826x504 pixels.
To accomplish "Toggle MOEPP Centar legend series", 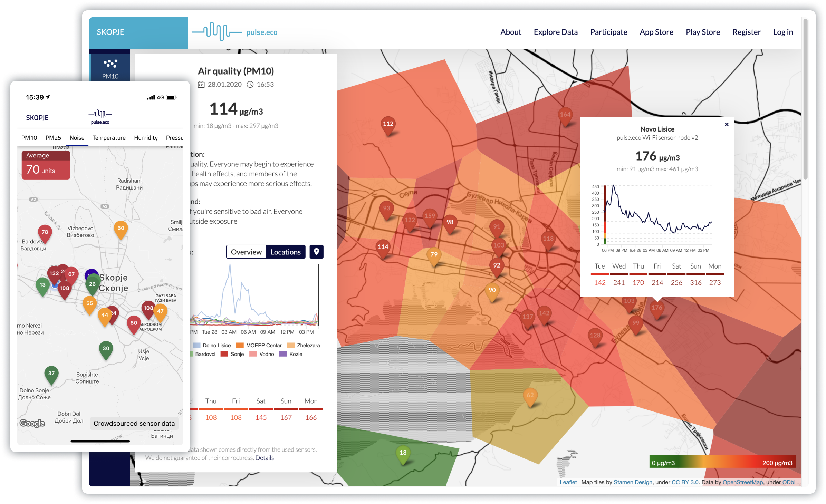I will tap(259, 345).
